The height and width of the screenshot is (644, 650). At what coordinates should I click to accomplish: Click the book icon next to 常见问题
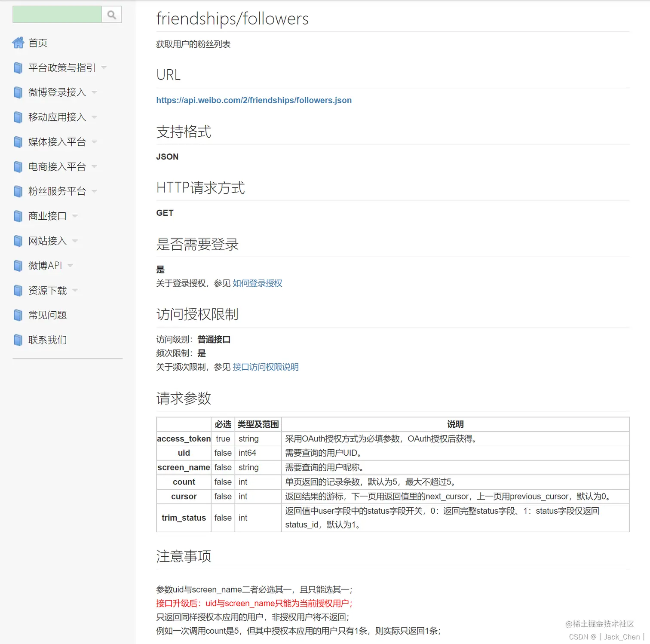coord(17,315)
